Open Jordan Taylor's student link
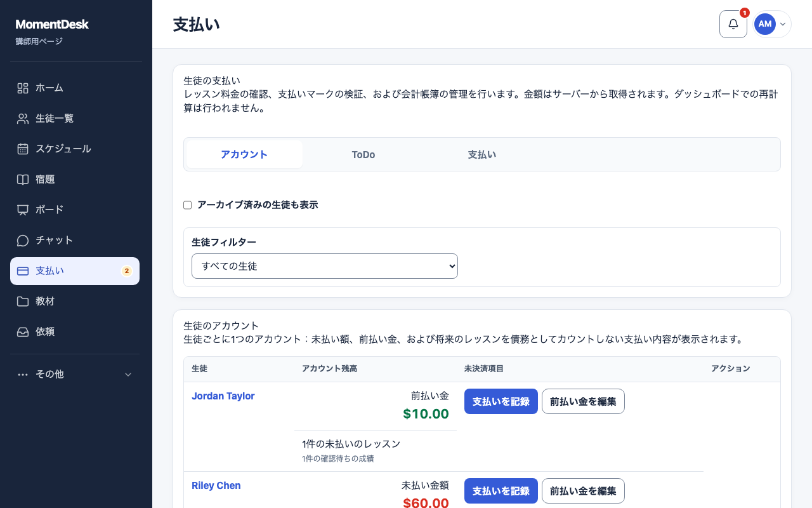812x508 pixels. click(223, 396)
